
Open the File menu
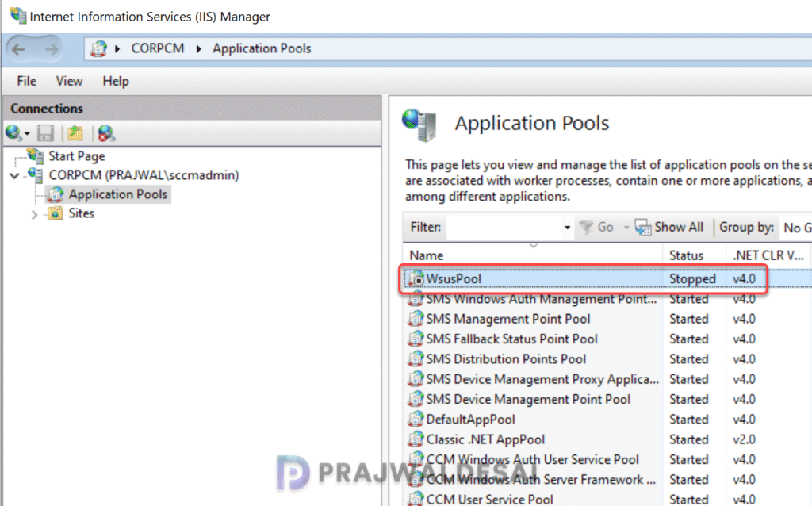click(x=26, y=82)
